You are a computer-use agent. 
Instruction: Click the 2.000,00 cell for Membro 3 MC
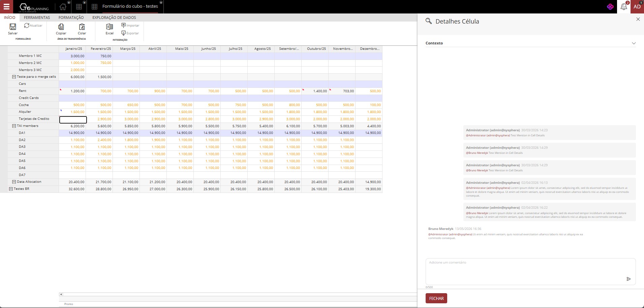pos(72,70)
